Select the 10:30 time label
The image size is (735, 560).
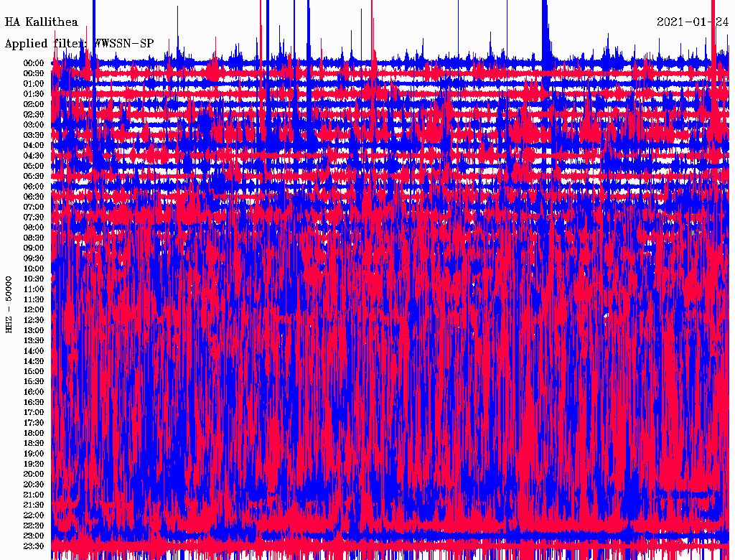click(x=34, y=279)
